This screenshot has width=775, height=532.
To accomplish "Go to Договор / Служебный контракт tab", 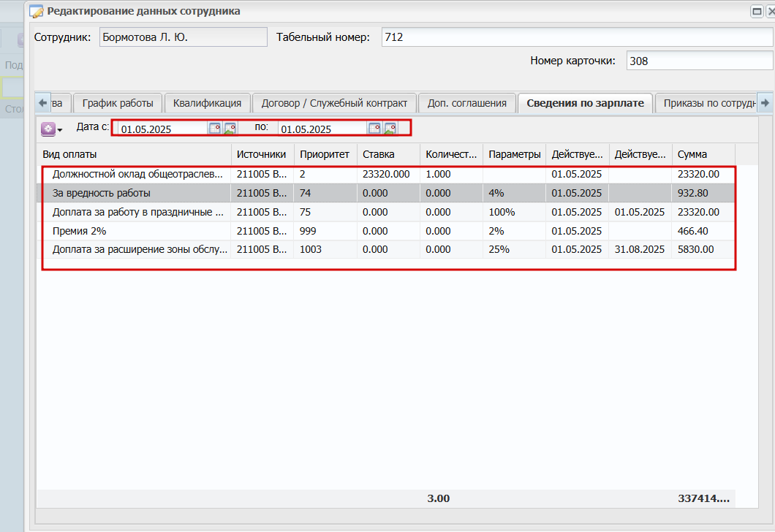I will coord(334,103).
